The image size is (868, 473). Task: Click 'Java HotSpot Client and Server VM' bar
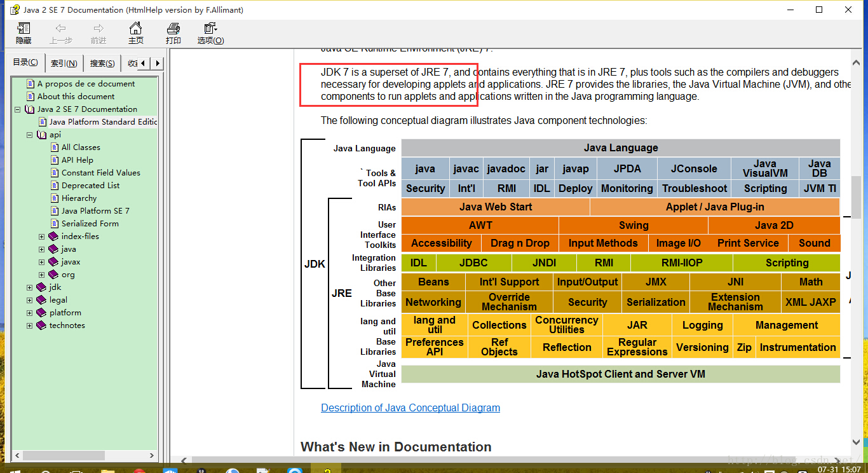coord(621,374)
